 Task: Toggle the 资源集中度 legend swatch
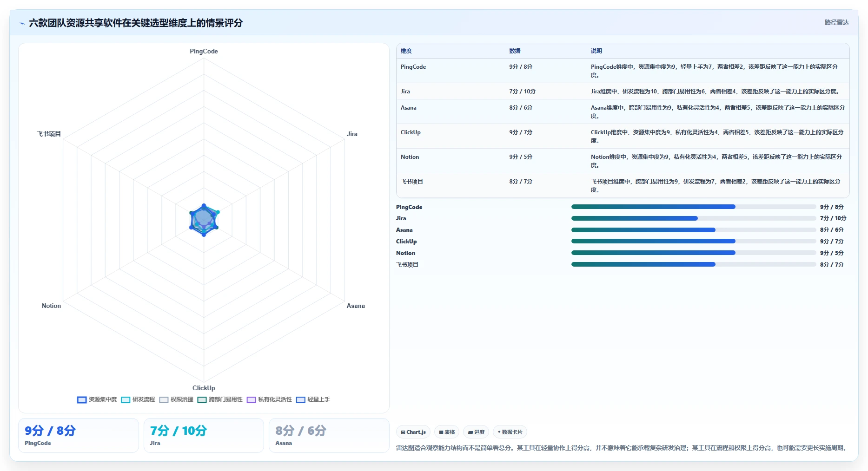[82, 399]
